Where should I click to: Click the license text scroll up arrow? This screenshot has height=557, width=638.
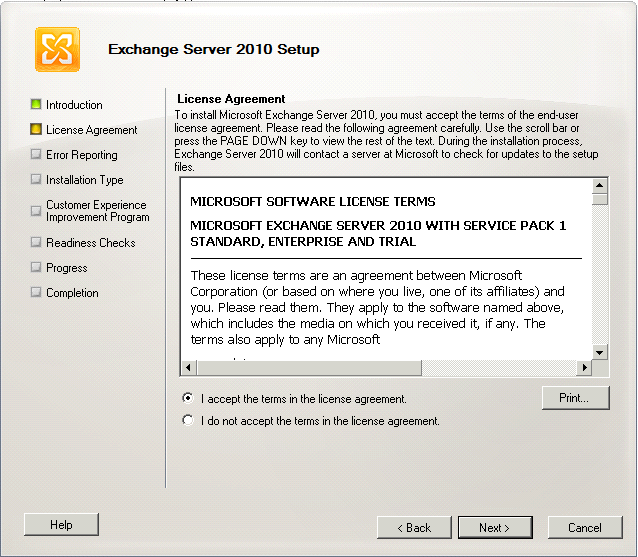point(599,186)
